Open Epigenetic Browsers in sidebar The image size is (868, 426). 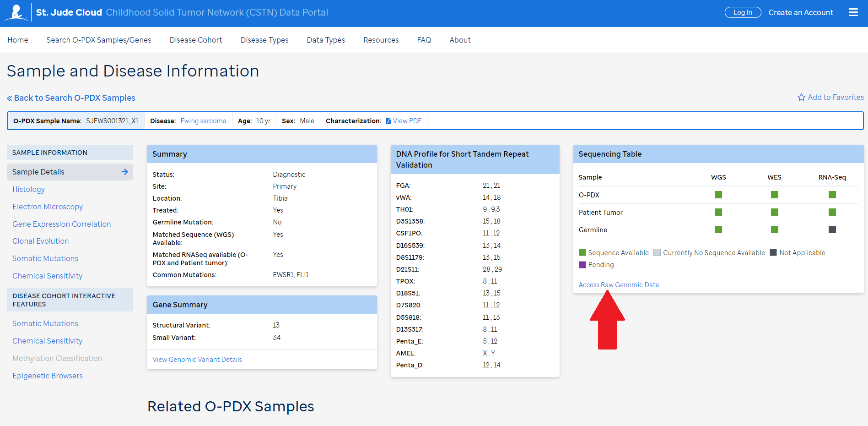[x=48, y=376]
